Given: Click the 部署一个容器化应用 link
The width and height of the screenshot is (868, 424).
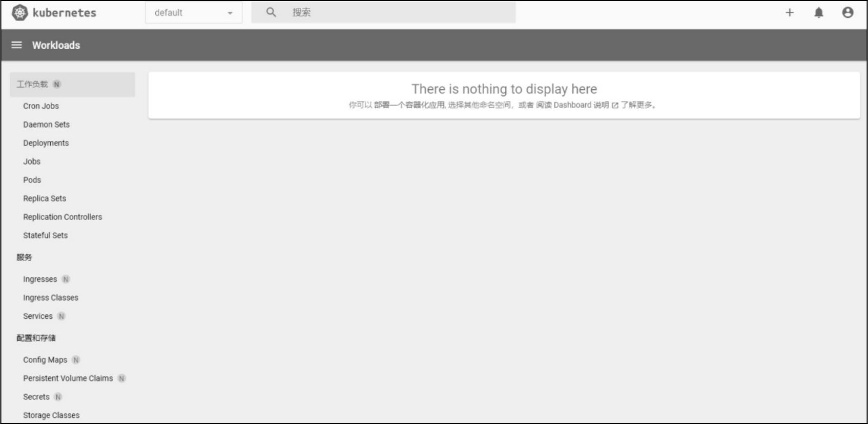Looking at the screenshot, I should point(409,105).
